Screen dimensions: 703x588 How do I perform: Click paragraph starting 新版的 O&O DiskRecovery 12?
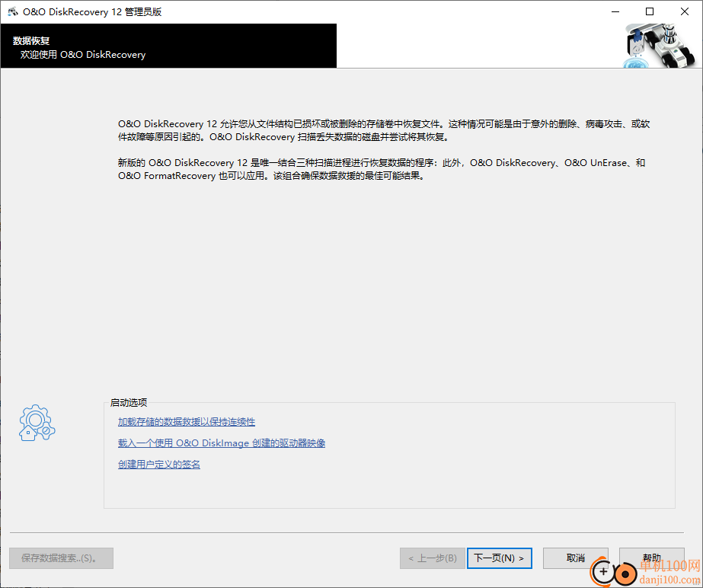[382, 169]
